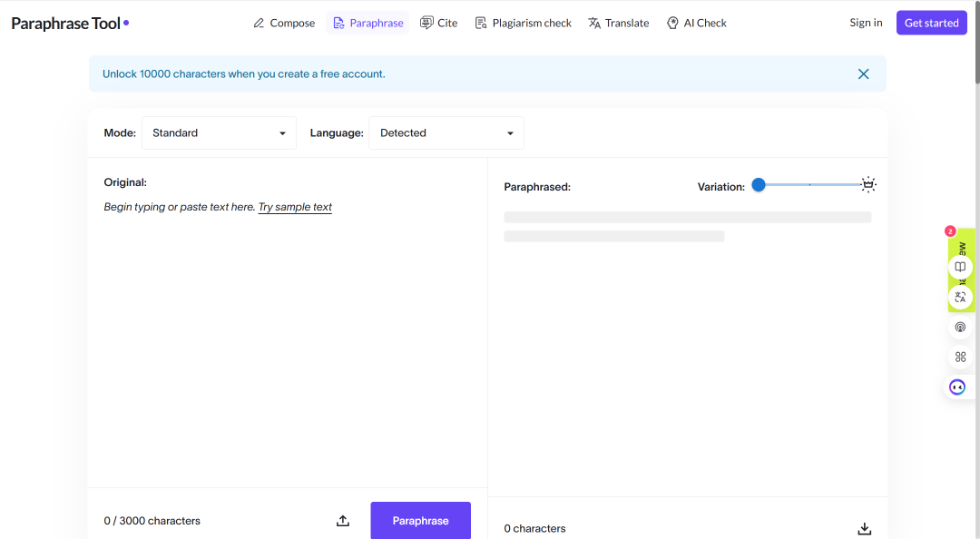Click the apps grid sidebar icon
980x539 pixels.
960,357
